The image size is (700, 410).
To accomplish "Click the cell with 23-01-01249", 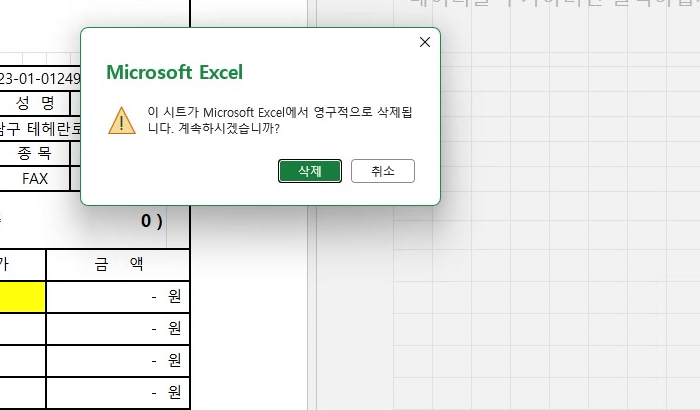I will tap(40, 79).
